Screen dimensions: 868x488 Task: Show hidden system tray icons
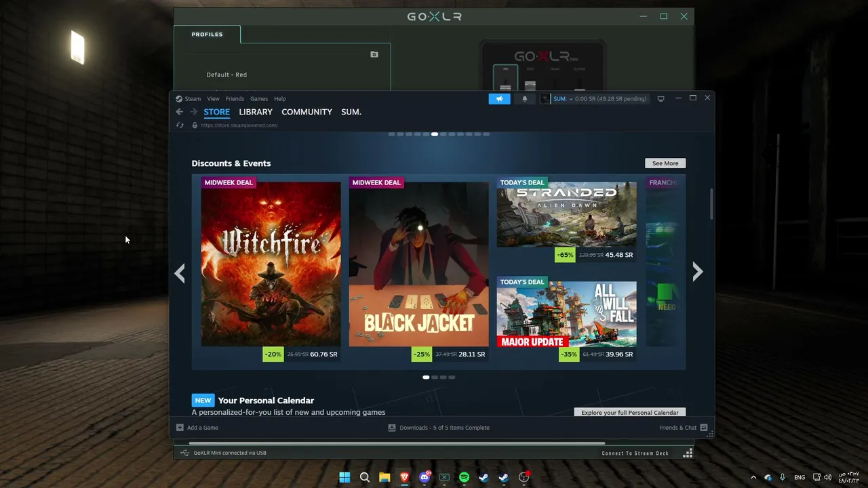pyautogui.click(x=753, y=477)
